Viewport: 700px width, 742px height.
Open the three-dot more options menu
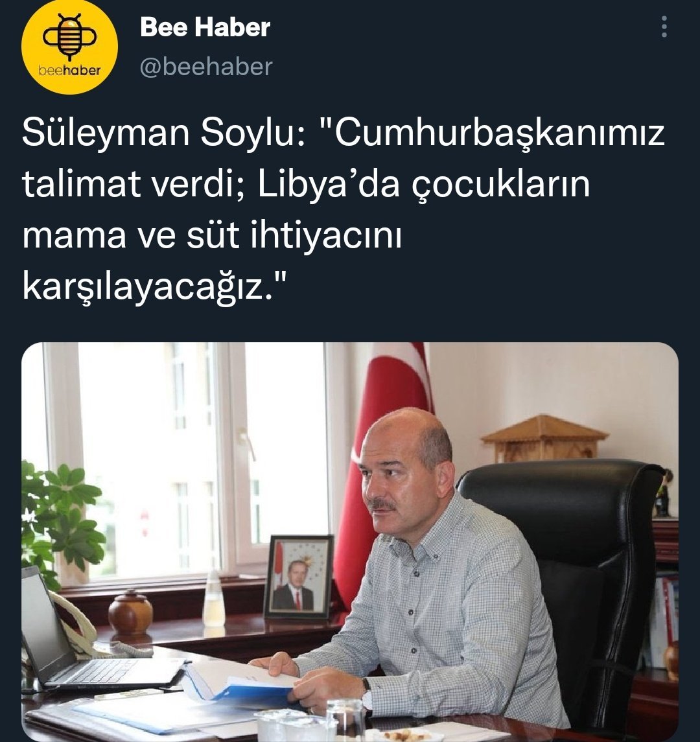click(664, 27)
